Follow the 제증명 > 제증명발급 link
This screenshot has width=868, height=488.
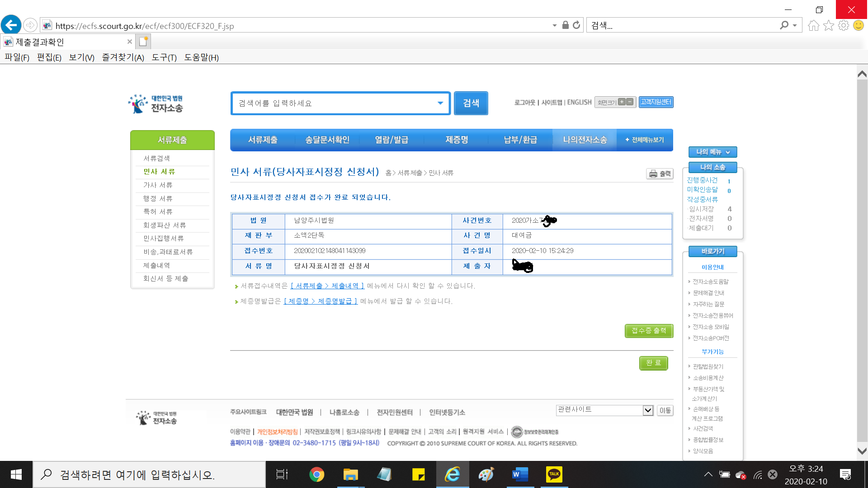pos(321,301)
